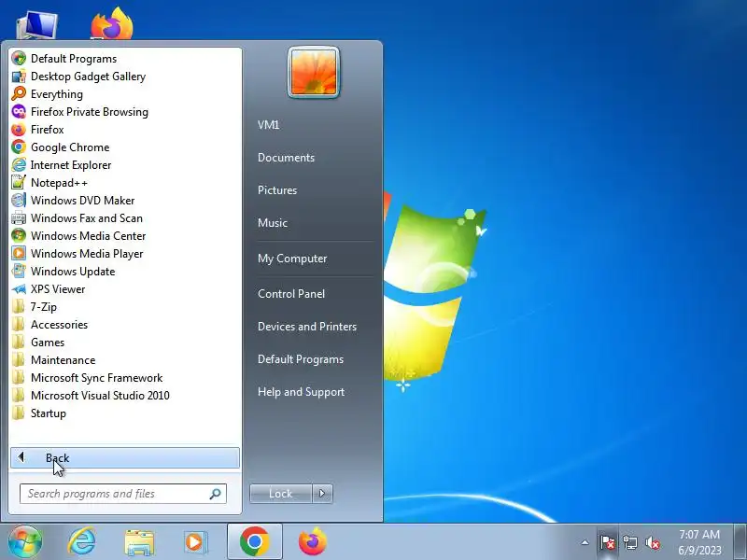Open Windows Explorer on the taskbar
Screen dimensions: 747x560
point(138,542)
